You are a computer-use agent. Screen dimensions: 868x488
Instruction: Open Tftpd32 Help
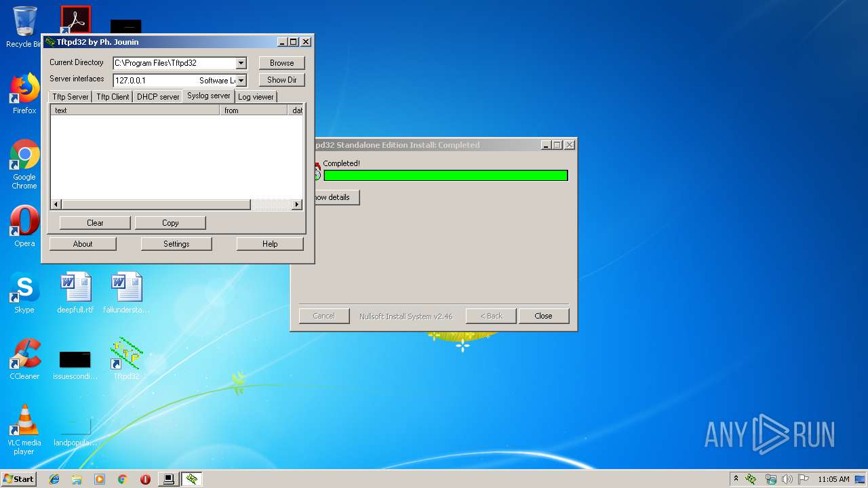[270, 244]
